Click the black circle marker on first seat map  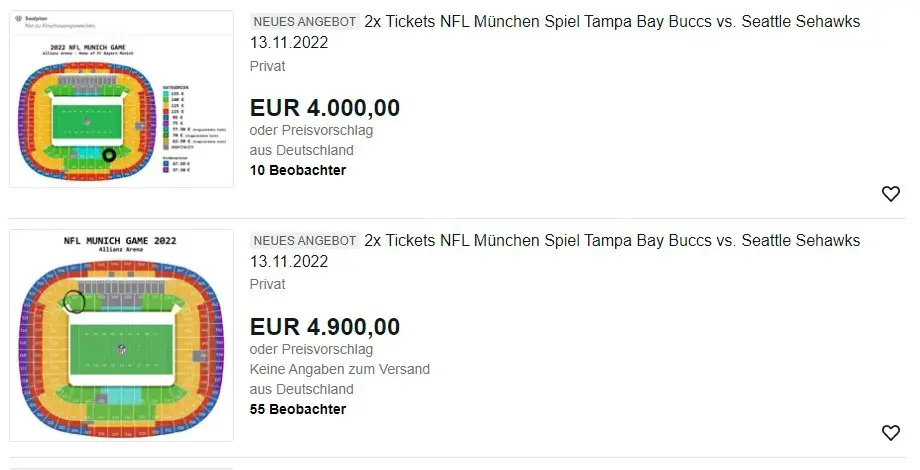(109, 155)
